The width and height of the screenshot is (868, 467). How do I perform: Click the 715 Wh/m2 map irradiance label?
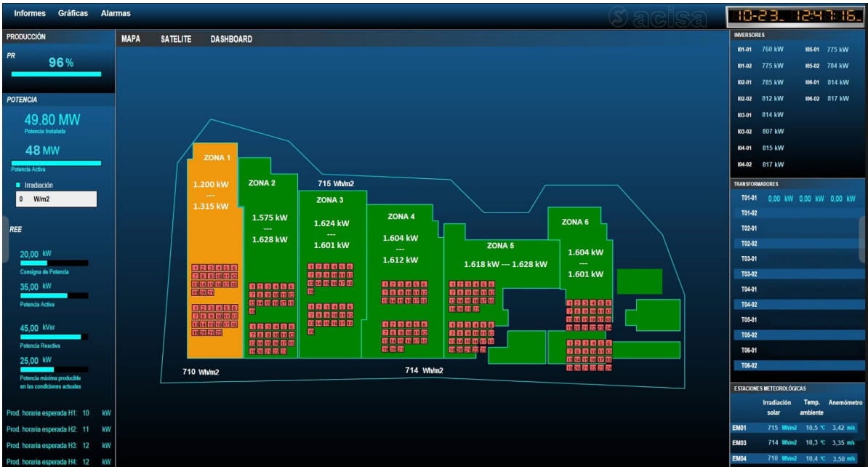click(x=336, y=183)
